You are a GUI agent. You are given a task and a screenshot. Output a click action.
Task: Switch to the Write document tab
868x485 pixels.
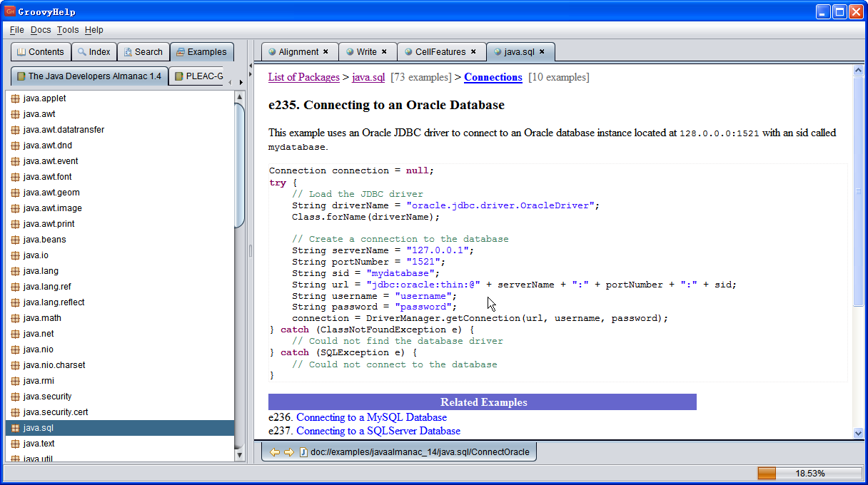pos(366,52)
